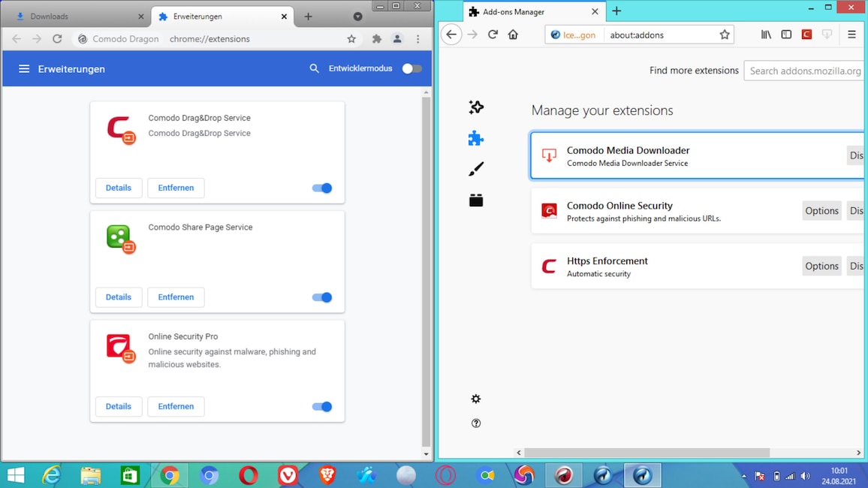Click the Https Enforcement extension name

[x=607, y=261]
